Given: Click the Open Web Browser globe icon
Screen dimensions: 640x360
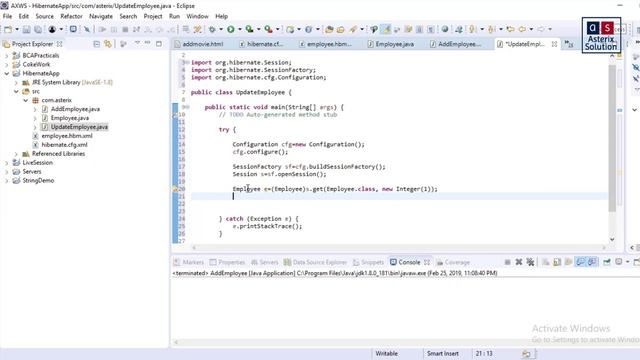Looking at the screenshot, I should [445, 29].
